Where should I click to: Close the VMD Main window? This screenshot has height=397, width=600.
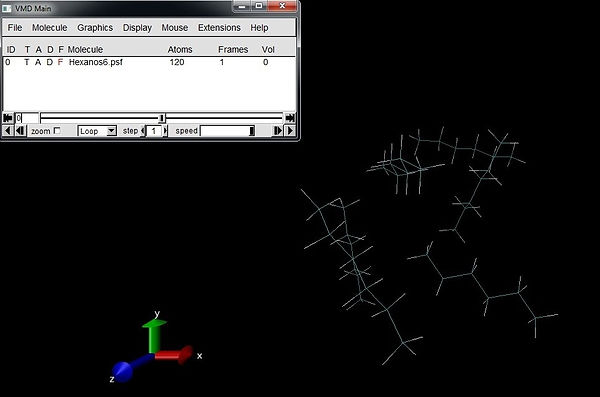(x=282, y=6)
